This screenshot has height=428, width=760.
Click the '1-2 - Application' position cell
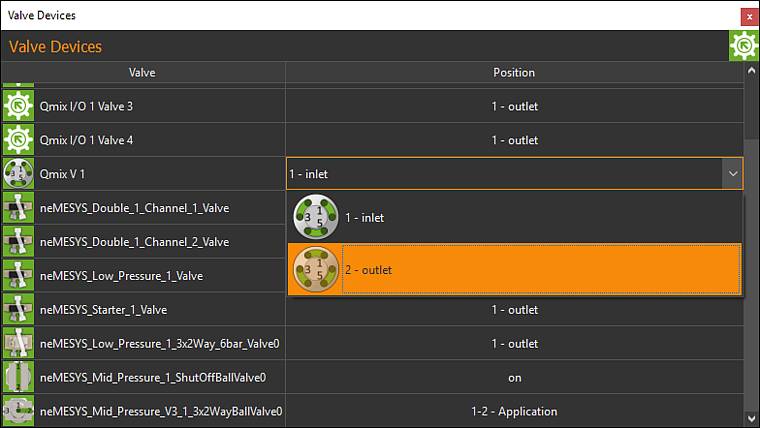tap(514, 411)
